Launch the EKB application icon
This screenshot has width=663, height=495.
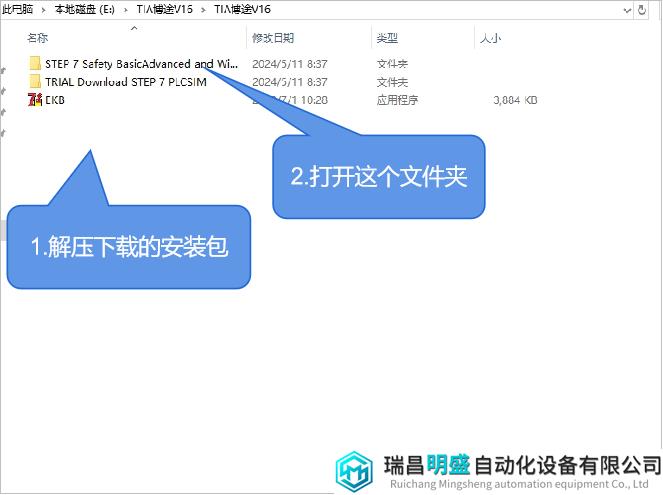(x=35, y=100)
